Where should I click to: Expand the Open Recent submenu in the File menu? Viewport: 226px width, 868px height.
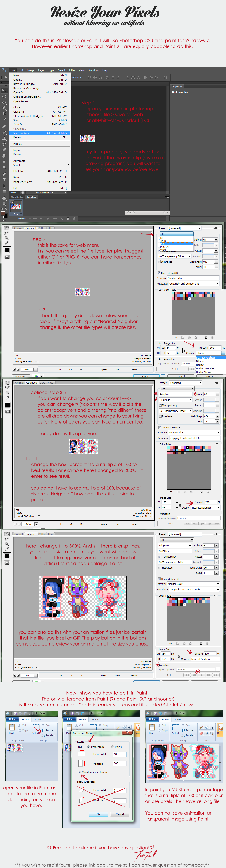click(40, 101)
